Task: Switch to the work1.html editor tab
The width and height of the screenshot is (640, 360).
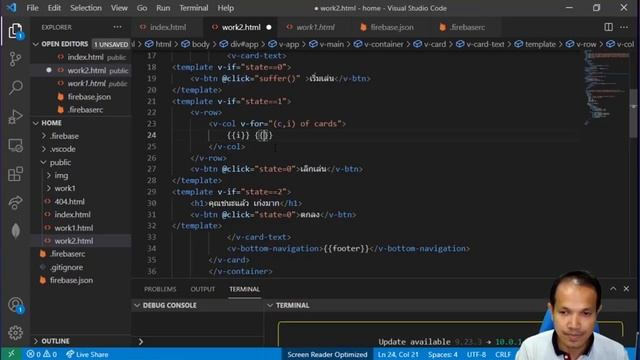Action: tap(315, 27)
